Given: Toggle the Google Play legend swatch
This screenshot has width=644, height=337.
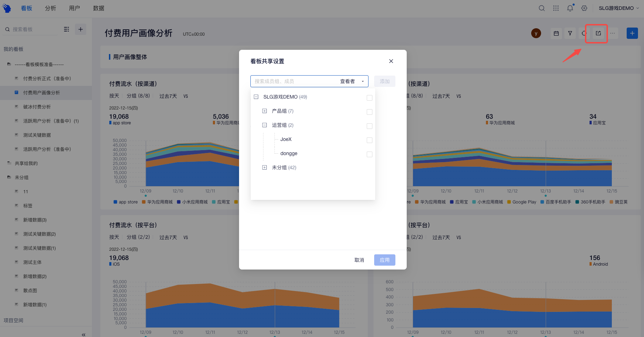Looking at the screenshot, I should (x=509, y=202).
